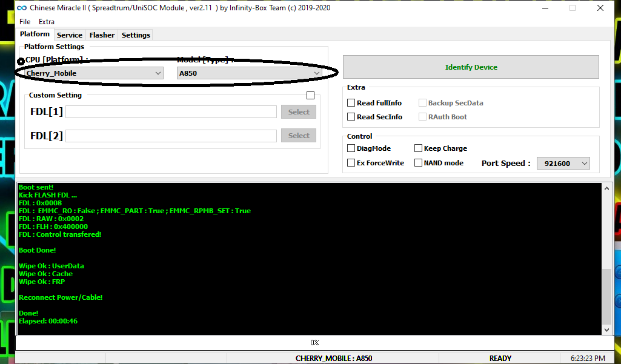
Task: Open the Model Type dropdown showing A850
Action: (x=249, y=73)
